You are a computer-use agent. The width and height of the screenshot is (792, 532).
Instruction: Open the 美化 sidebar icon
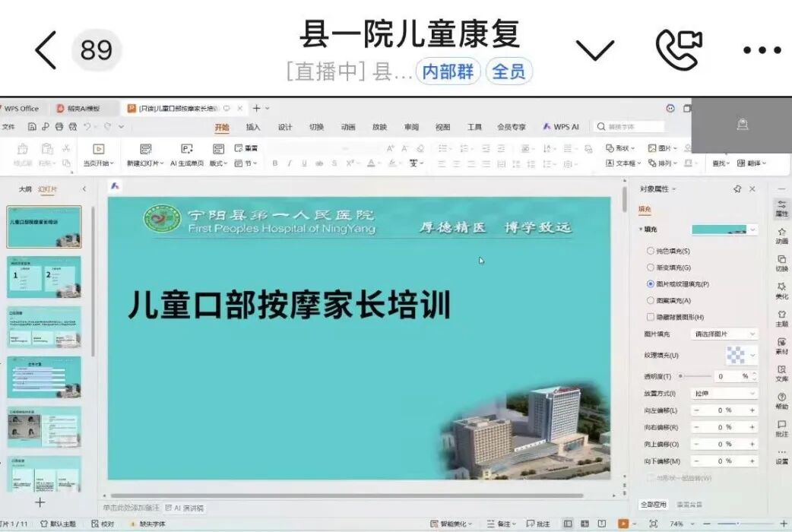tap(782, 290)
